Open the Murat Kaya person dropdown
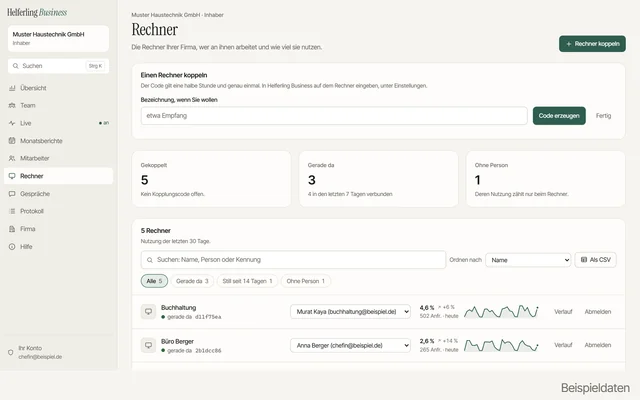 tap(350, 311)
